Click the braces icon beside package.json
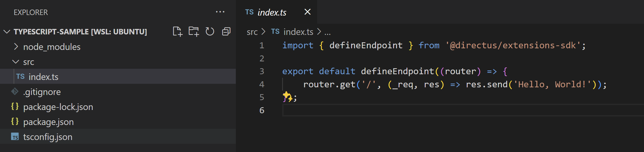 coord(15,121)
